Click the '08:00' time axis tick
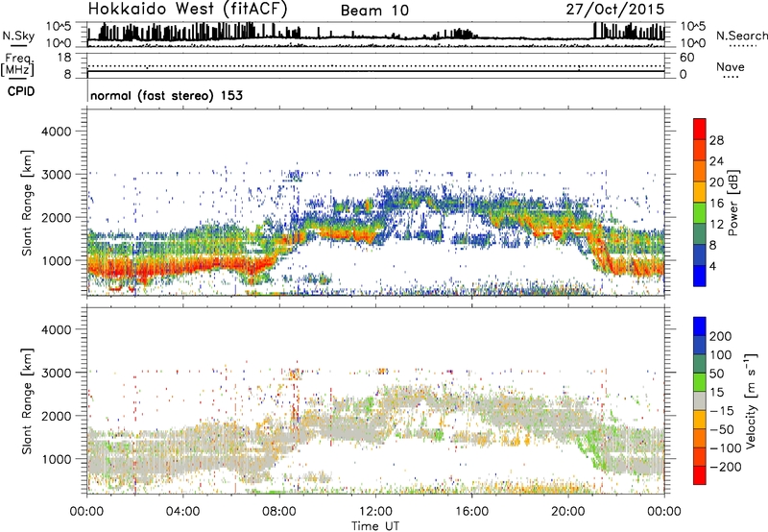This screenshot has height=532, width=768. point(278,512)
